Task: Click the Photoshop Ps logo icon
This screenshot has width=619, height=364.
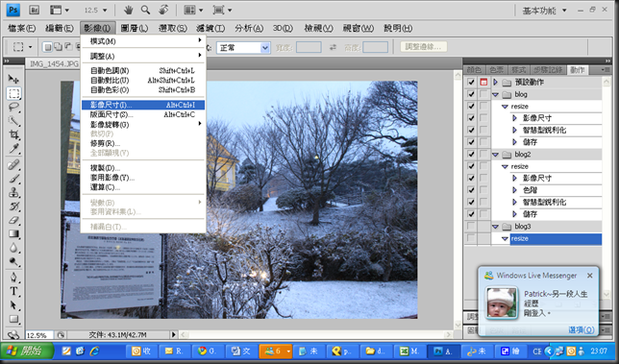Action: 13,10
